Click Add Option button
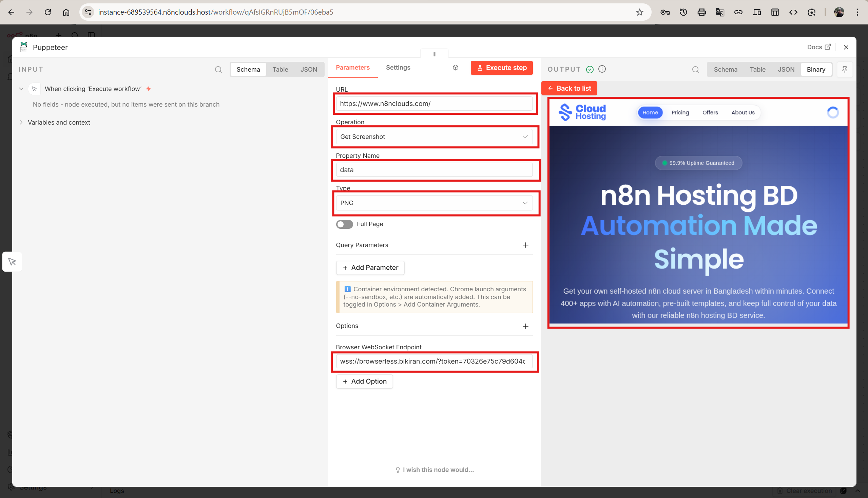Screen dimensions: 868x498 [x=364, y=381]
